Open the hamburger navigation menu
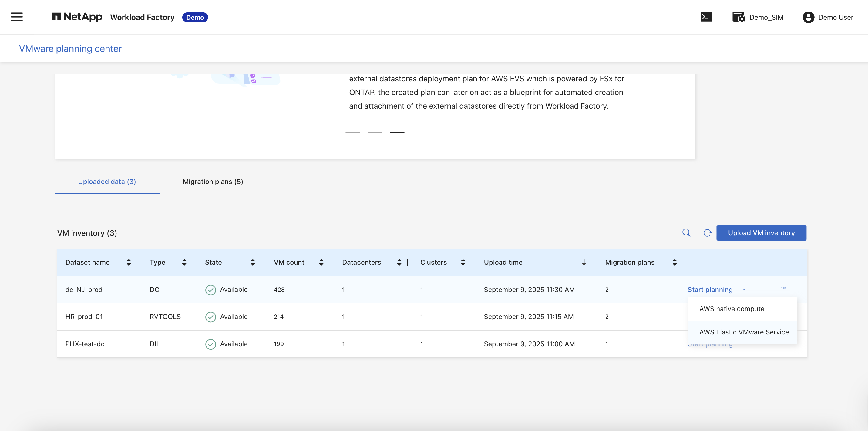This screenshot has height=431, width=868. click(17, 17)
